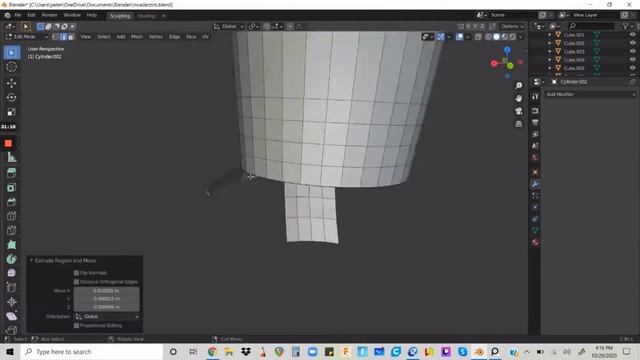Screen dimensions: 640x360
Task: Switch to the Sculpting workspace tab
Action: pos(120,16)
